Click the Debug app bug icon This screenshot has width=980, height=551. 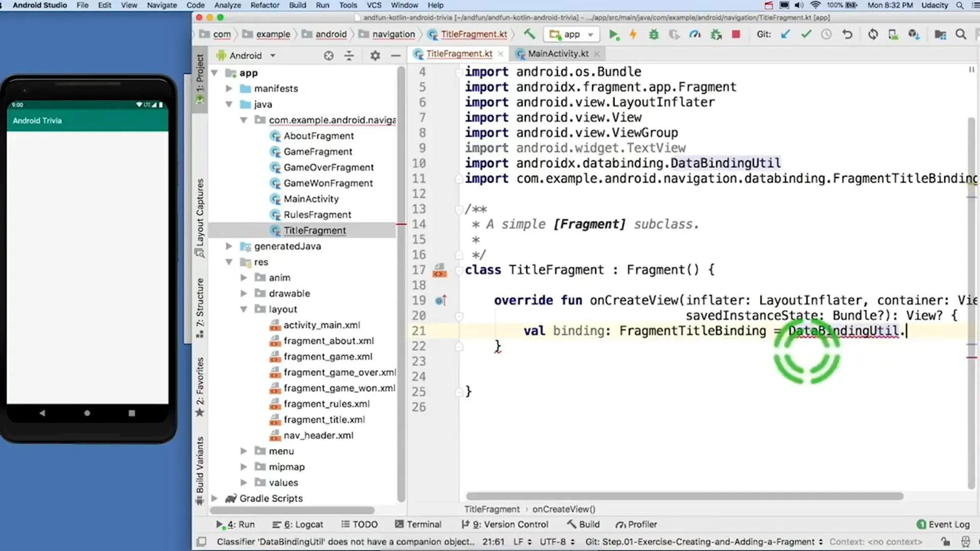pos(654,35)
